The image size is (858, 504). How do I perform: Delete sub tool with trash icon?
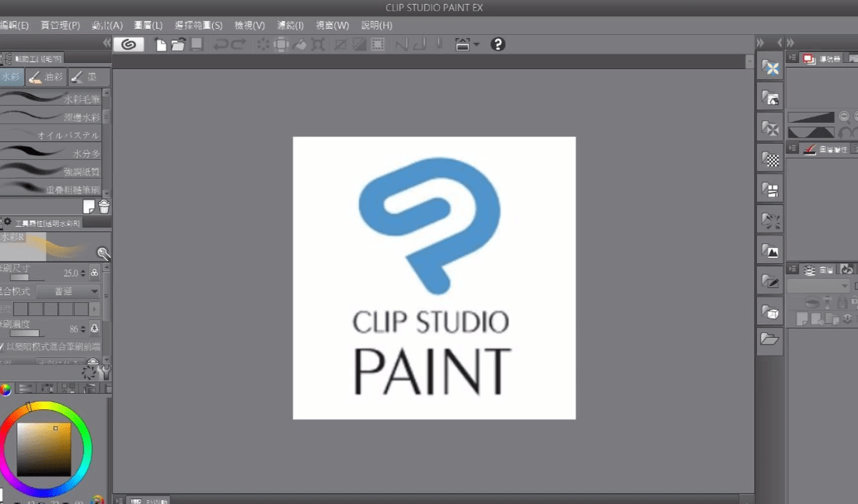103,207
